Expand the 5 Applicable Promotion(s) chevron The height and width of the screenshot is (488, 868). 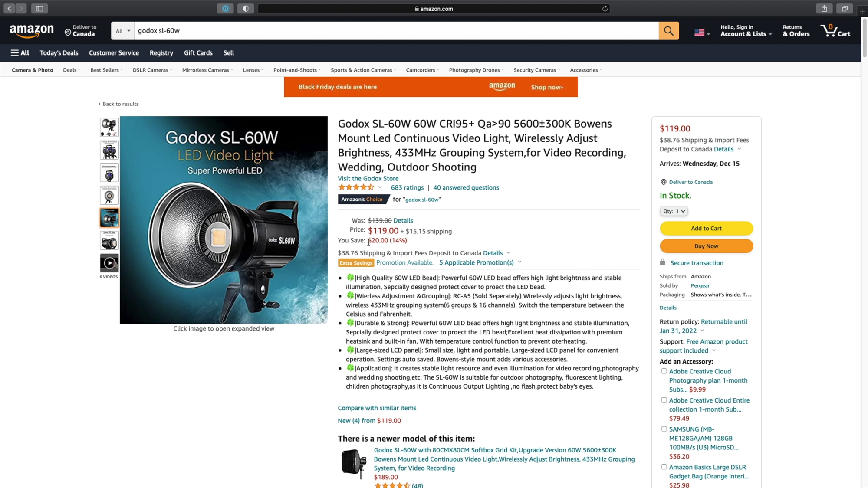pos(519,262)
